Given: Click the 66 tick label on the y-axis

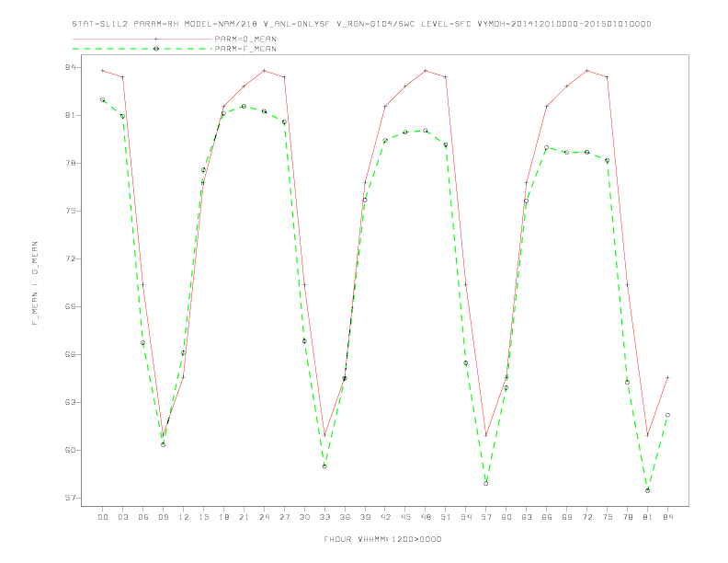Looking at the screenshot, I should click(70, 354).
